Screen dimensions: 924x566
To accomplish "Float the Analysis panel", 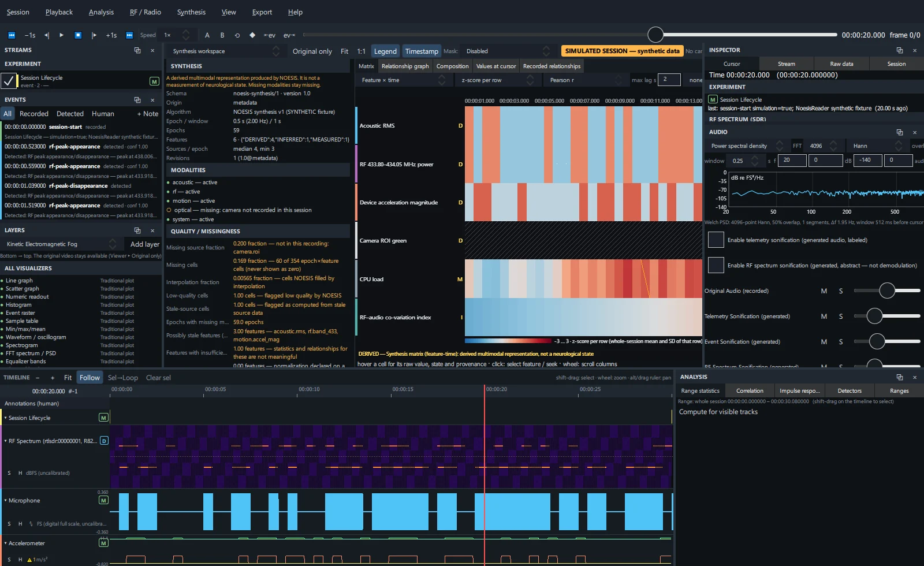I will [x=900, y=377].
